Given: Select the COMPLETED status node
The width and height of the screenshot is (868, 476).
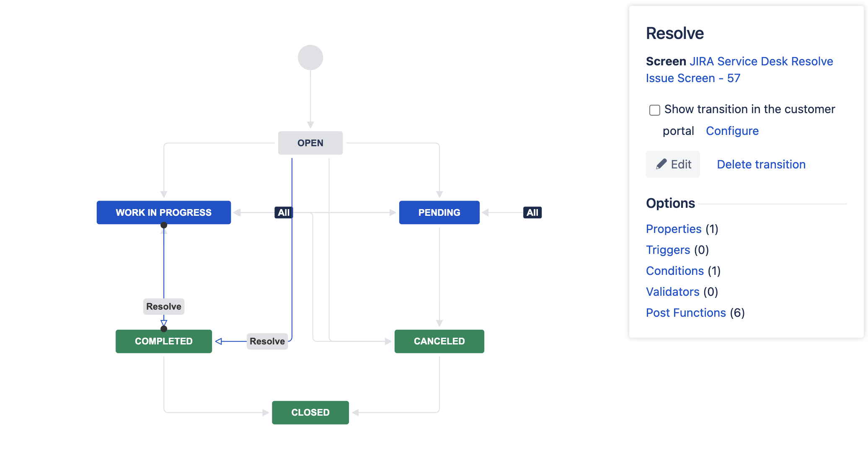Looking at the screenshot, I should (x=163, y=341).
